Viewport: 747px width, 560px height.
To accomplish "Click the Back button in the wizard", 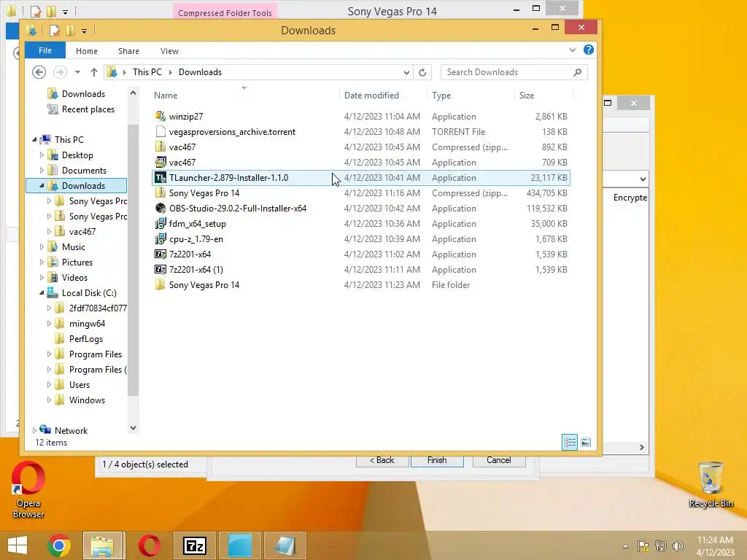I will pyautogui.click(x=382, y=461).
